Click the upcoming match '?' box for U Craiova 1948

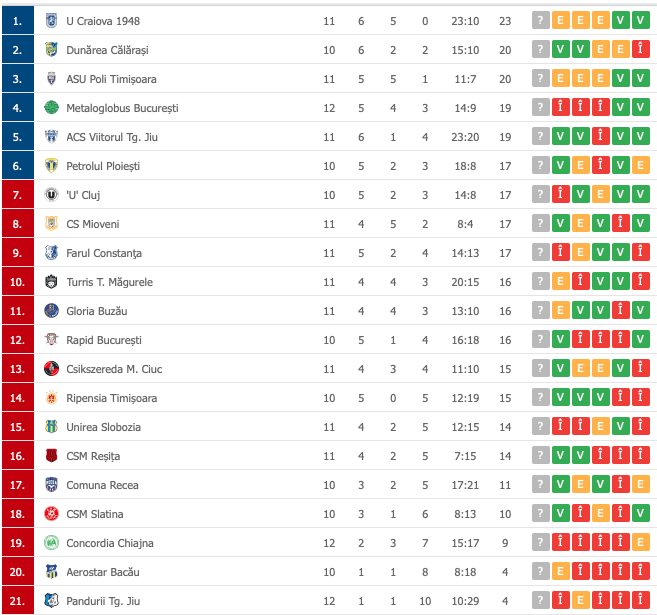point(541,20)
